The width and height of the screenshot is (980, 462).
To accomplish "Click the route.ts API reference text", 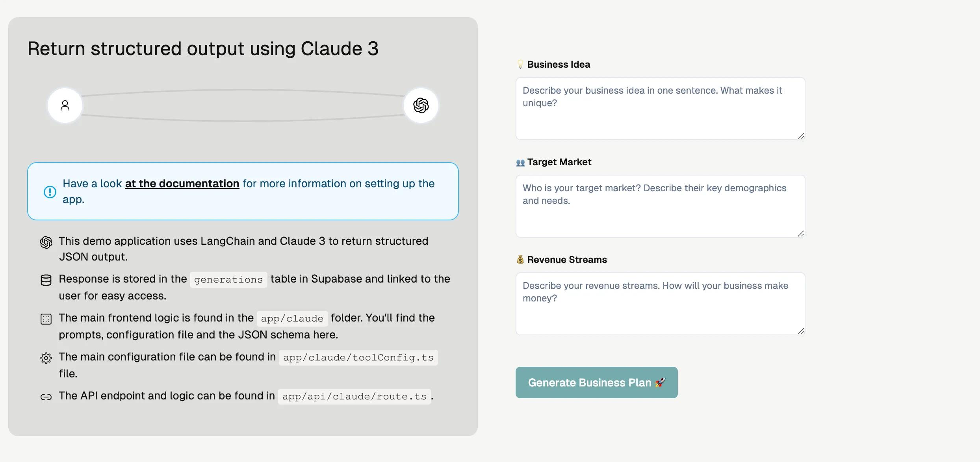I will coord(354,396).
